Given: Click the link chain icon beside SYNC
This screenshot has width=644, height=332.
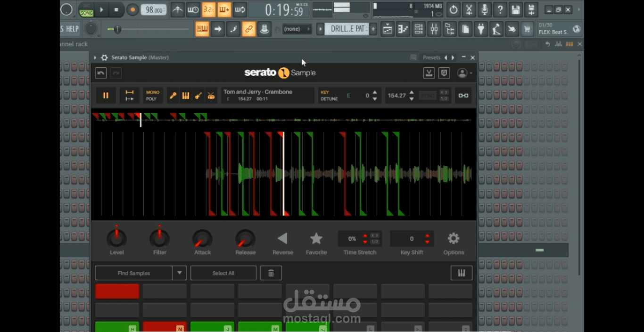Looking at the screenshot, I should [463, 96].
